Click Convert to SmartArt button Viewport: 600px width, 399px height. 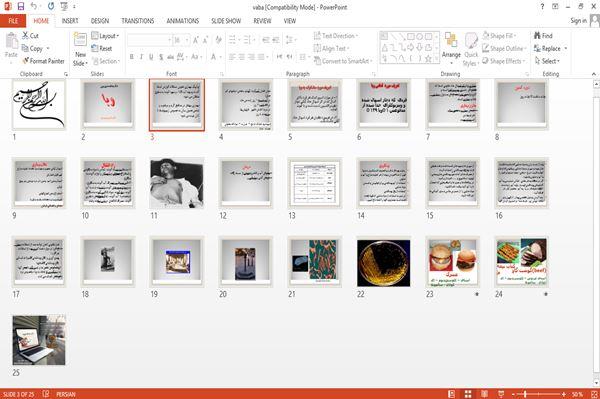coord(343,61)
